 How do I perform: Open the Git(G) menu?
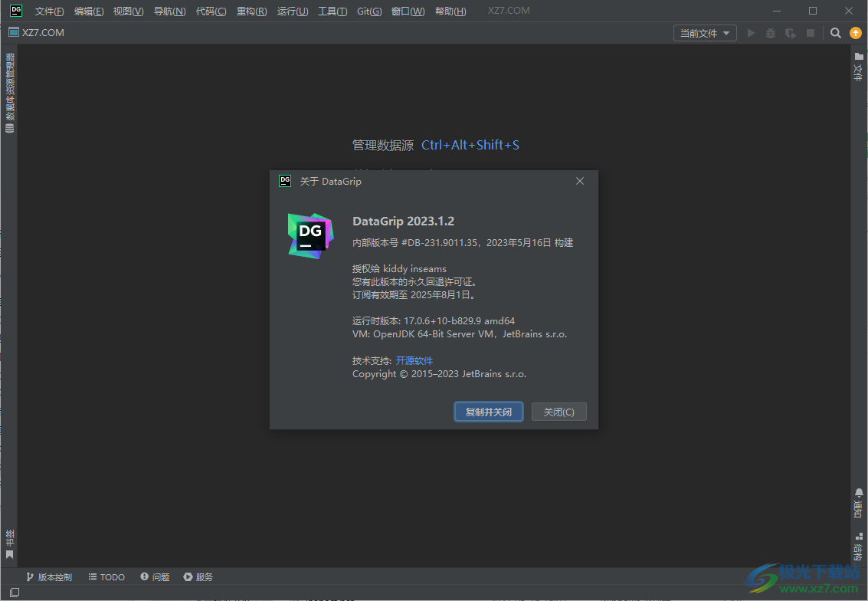coord(369,11)
